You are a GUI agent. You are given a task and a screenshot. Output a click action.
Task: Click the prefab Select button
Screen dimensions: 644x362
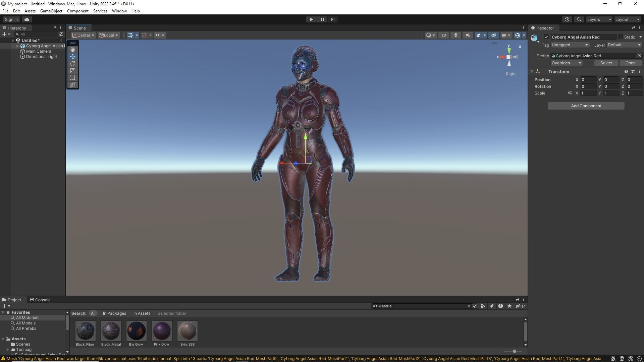pyautogui.click(x=606, y=63)
